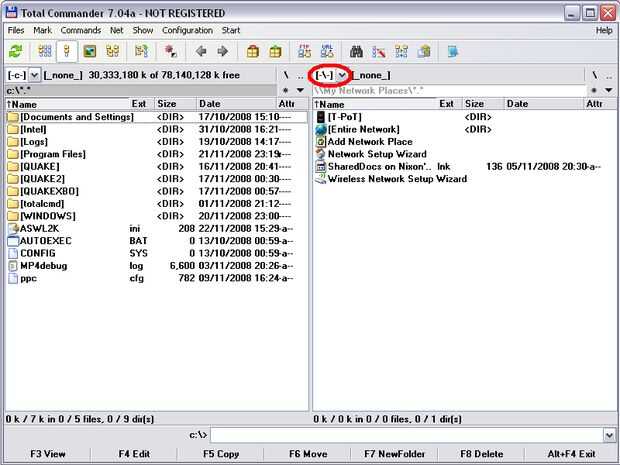Open left panel directory history arrow

pyautogui.click(x=301, y=91)
